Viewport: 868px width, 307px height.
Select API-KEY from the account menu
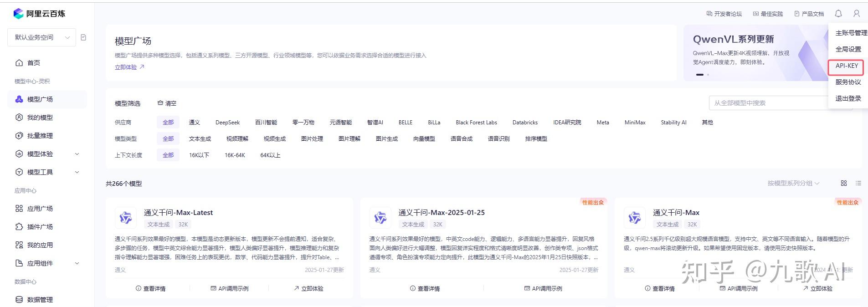(846, 66)
